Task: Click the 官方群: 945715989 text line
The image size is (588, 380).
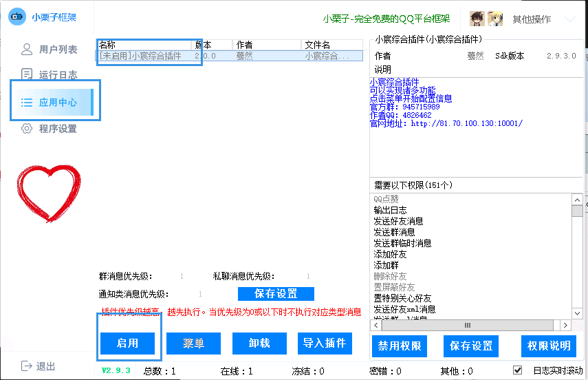Action: tap(404, 107)
